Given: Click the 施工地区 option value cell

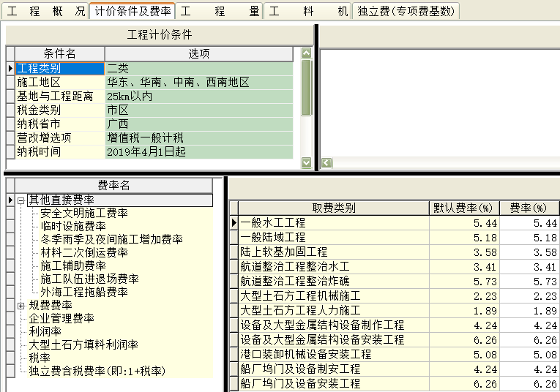Looking at the screenshot, I should click(x=198, y=82).
